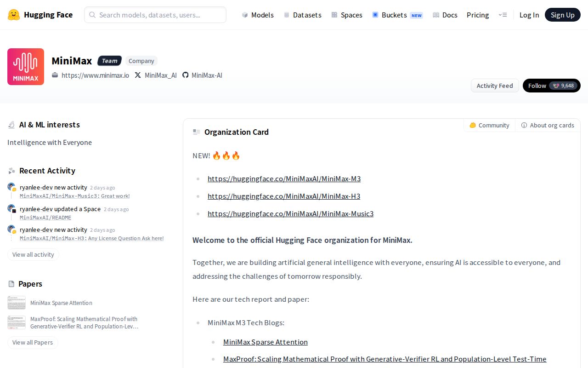
Task: Click ryanlee-dev avatar on MiniMax-Music3 activity
Action: pos(11,187)
